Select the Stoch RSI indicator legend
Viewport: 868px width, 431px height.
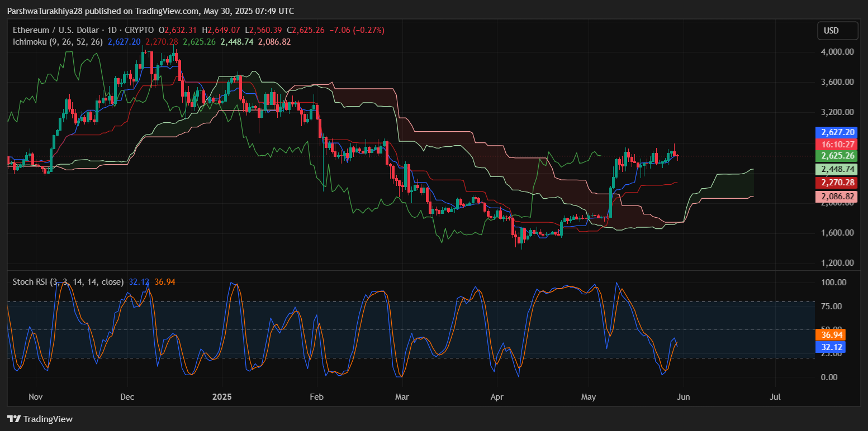point(68,282)
